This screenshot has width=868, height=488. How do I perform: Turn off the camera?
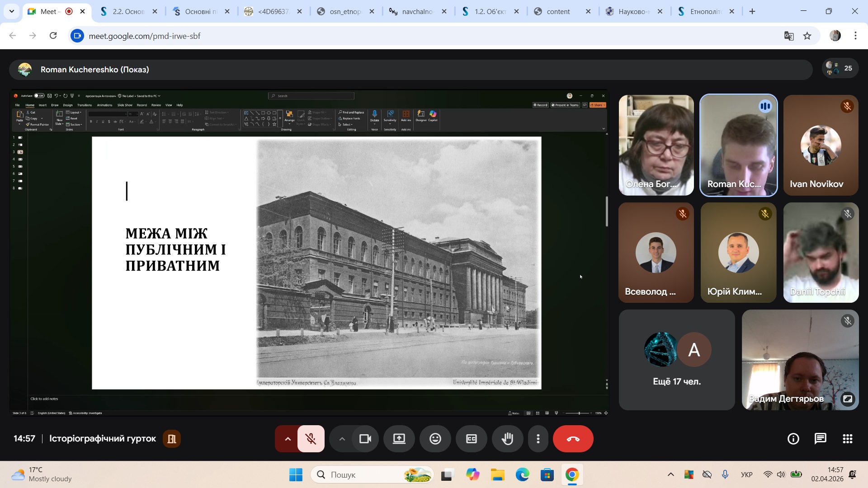click(365, 439)
